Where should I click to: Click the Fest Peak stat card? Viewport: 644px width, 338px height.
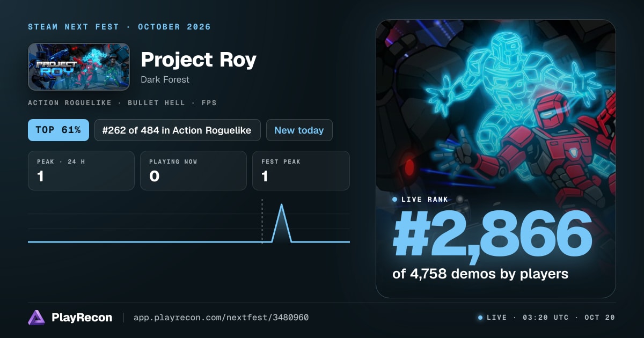click(x=301, y=171)
